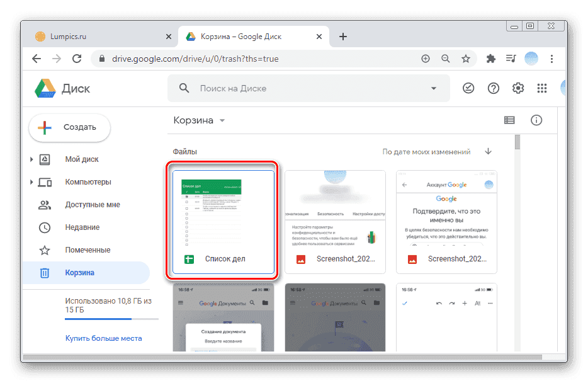Switch to the Lumpics.ru tab

coord(99,37)
